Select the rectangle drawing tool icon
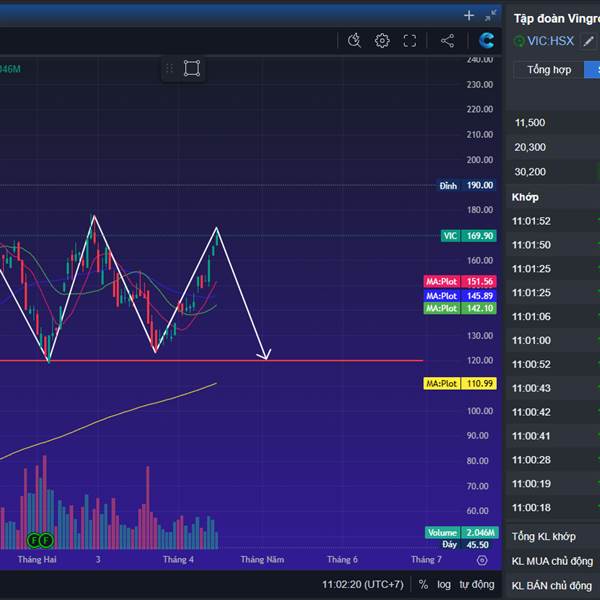600x600 pixels. click(x=192, y=68)
